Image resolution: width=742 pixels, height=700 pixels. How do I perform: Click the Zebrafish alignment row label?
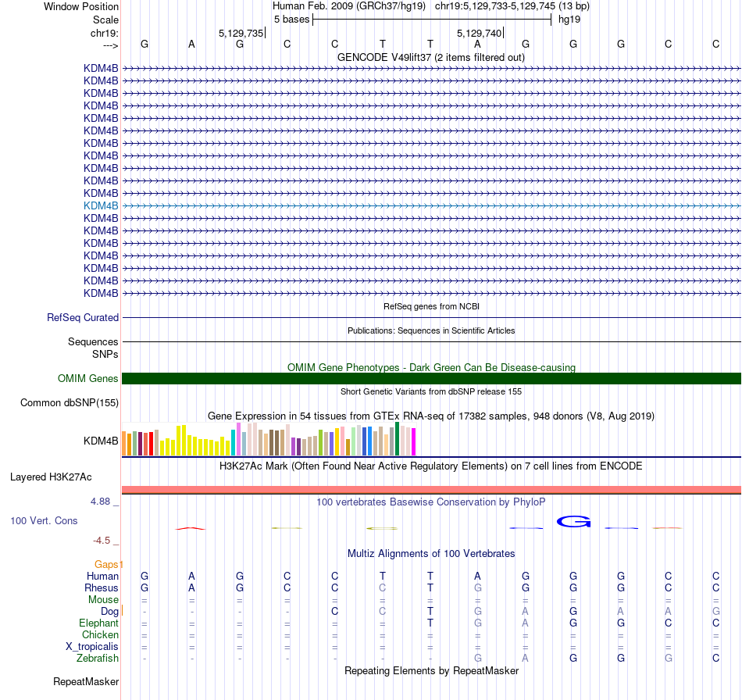(98, 659)
